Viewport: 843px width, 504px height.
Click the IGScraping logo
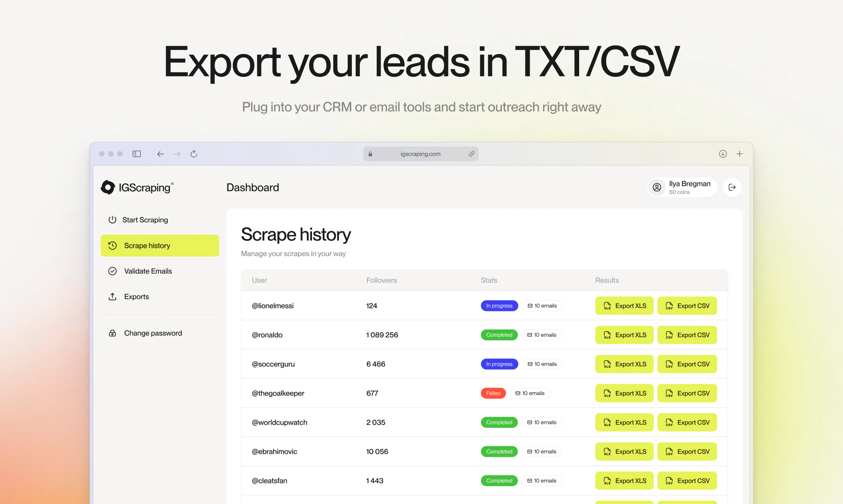pyautogui.click(x=137, y=187)
